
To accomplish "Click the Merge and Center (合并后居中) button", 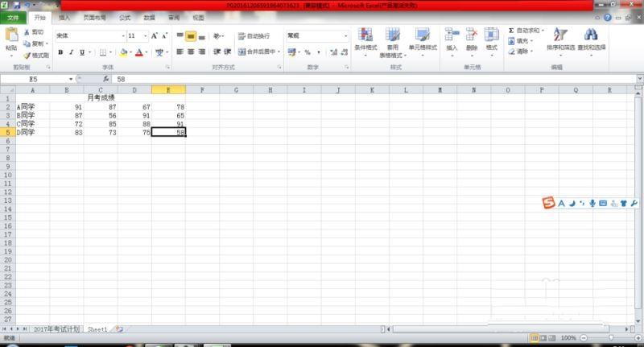I will (x=256, y=52).
